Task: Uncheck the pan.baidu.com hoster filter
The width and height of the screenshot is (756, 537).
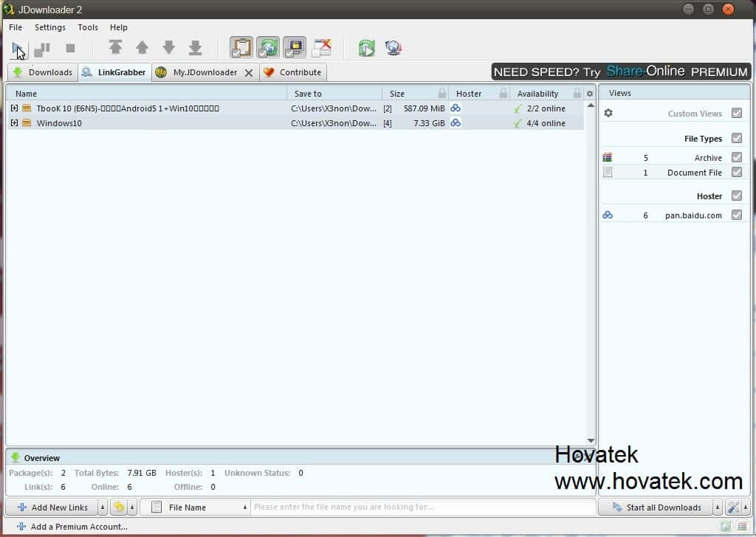Action: (x=736, y=215)
